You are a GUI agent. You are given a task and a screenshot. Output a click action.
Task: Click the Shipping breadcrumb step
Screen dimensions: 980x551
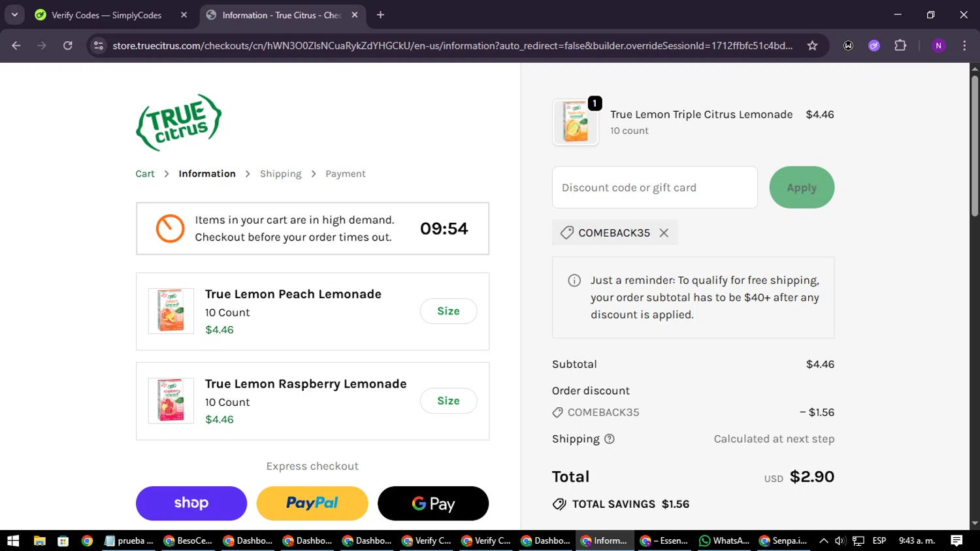pos(281,174)
